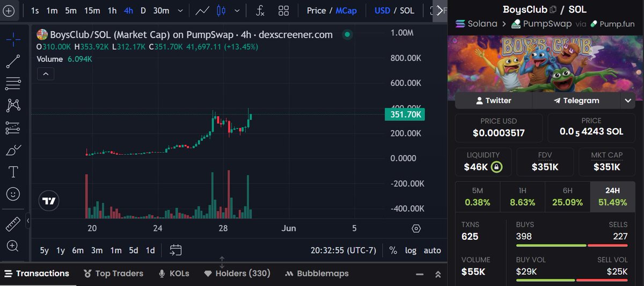
Task: Open the chart style dropdown arrow
Action: click(236, 10)
